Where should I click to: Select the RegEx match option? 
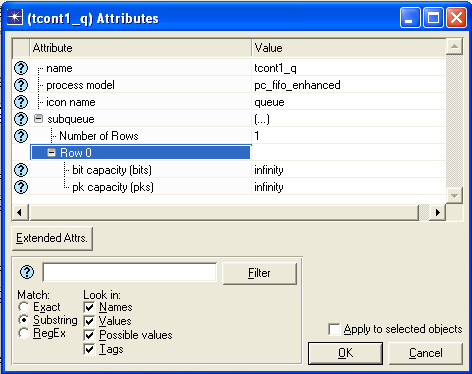click(24, 333)
